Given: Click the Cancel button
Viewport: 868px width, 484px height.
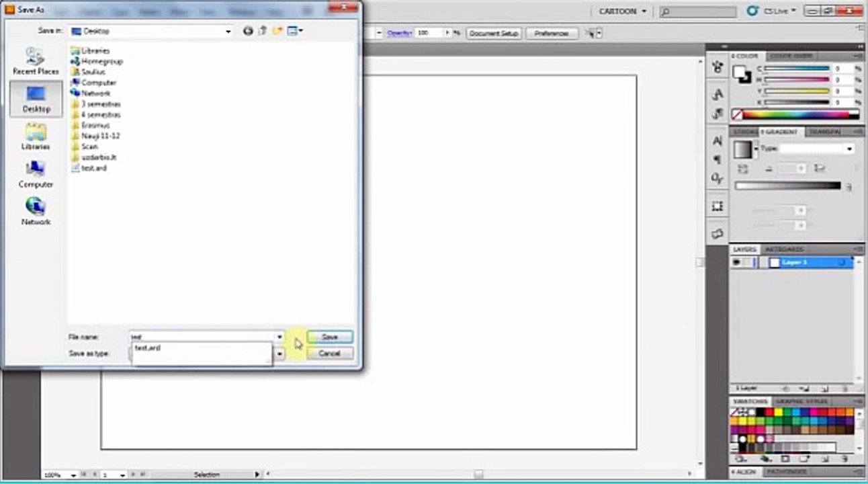Looking at the screenshot, I should [329, 354].
